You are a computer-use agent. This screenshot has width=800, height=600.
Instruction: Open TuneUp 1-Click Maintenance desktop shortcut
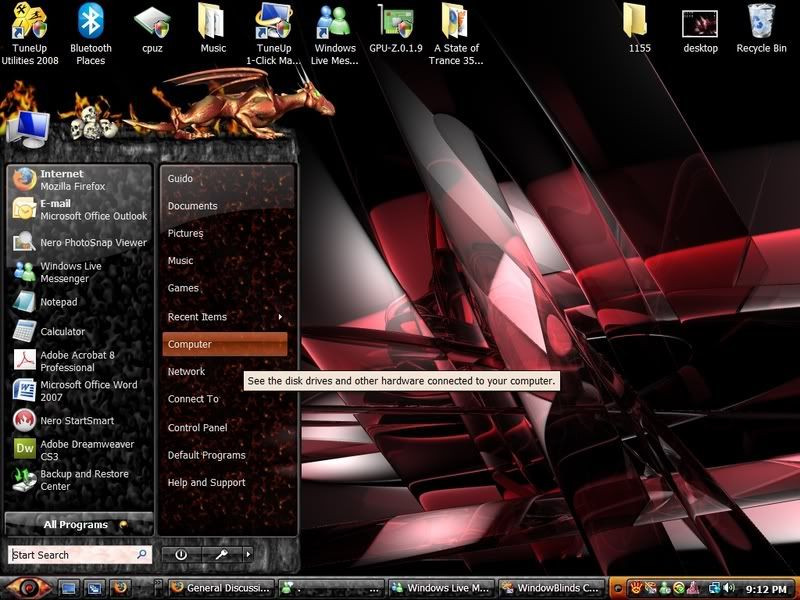273,34
